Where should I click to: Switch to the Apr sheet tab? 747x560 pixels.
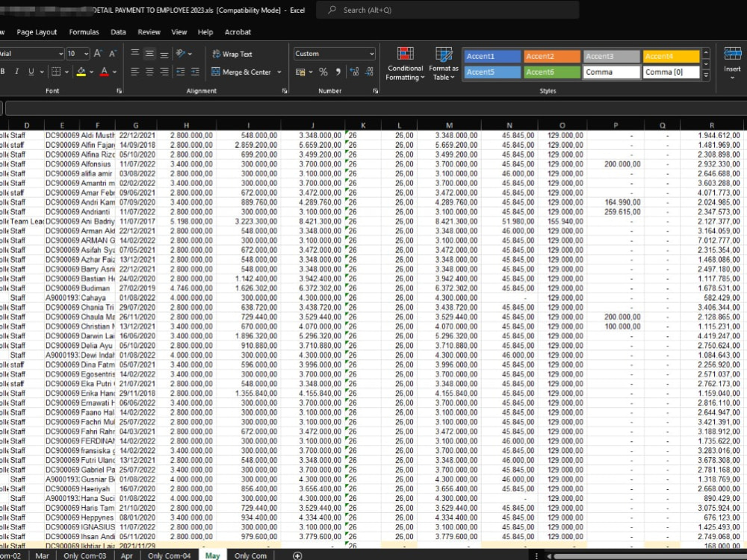(x=127, y=556)
